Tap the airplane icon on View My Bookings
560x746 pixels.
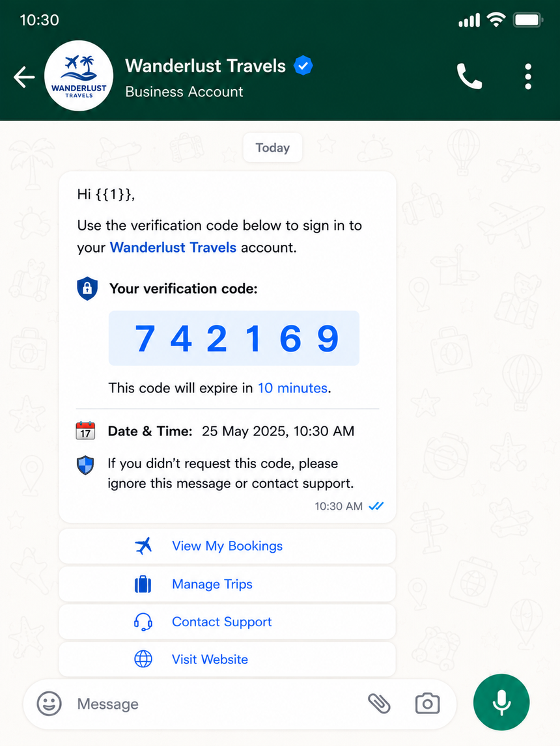143,546
